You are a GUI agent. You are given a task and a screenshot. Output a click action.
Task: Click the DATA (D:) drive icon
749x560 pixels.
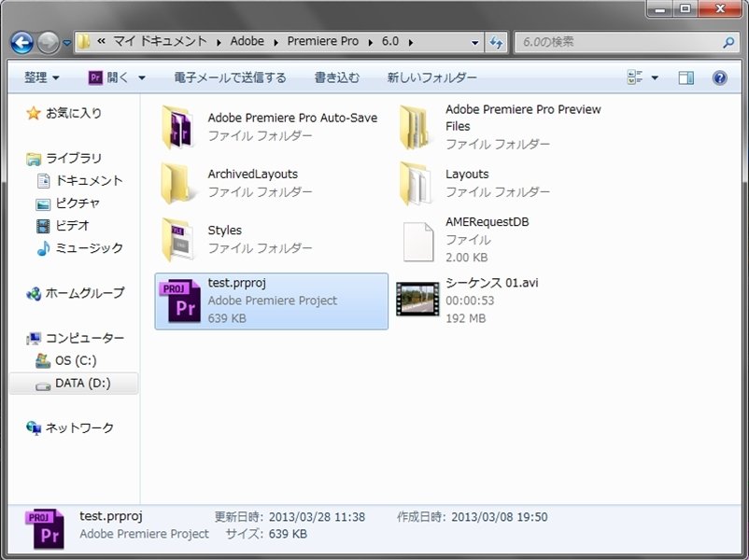43,385
